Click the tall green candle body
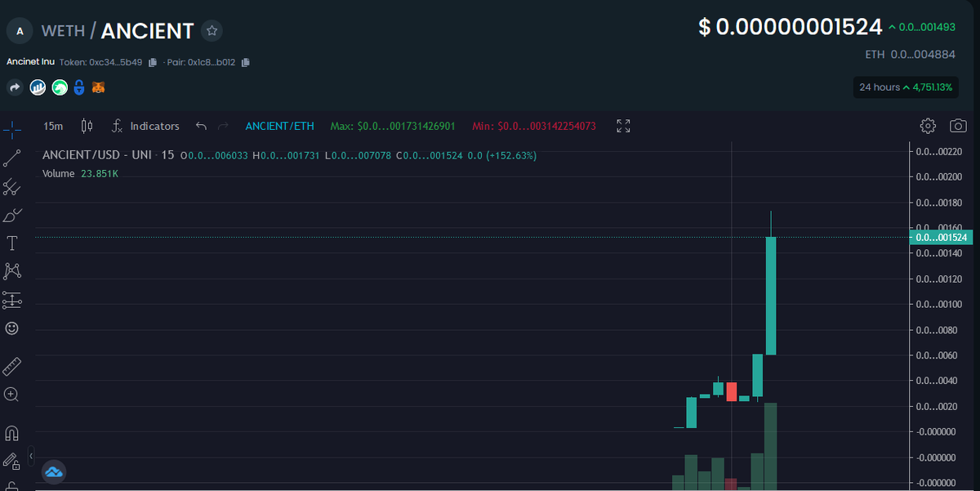 [770, 296]
